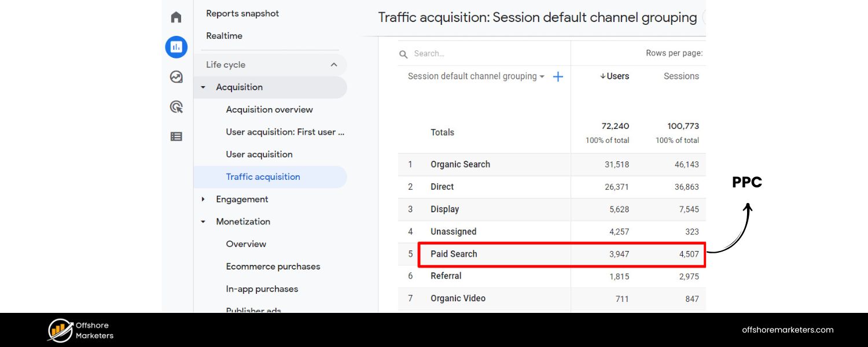This screenshot has width=868, height=347.
Task: Add a secondary dimension with the plus icon
Action: pyautogui.click(x=557, y=76)
